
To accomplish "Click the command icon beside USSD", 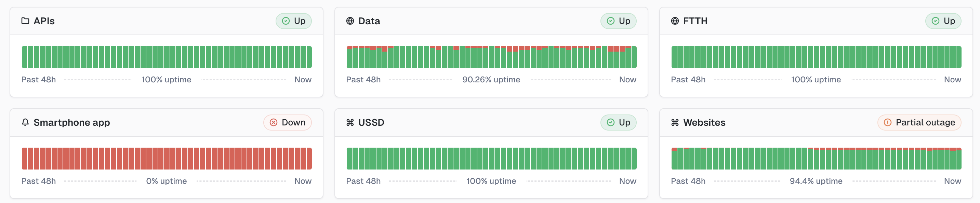I will pyautogui.click(x=350, y=122).
